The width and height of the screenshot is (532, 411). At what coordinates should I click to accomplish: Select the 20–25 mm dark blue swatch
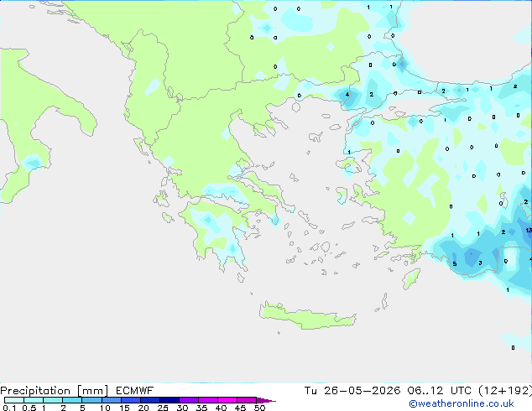pos(150,400)
